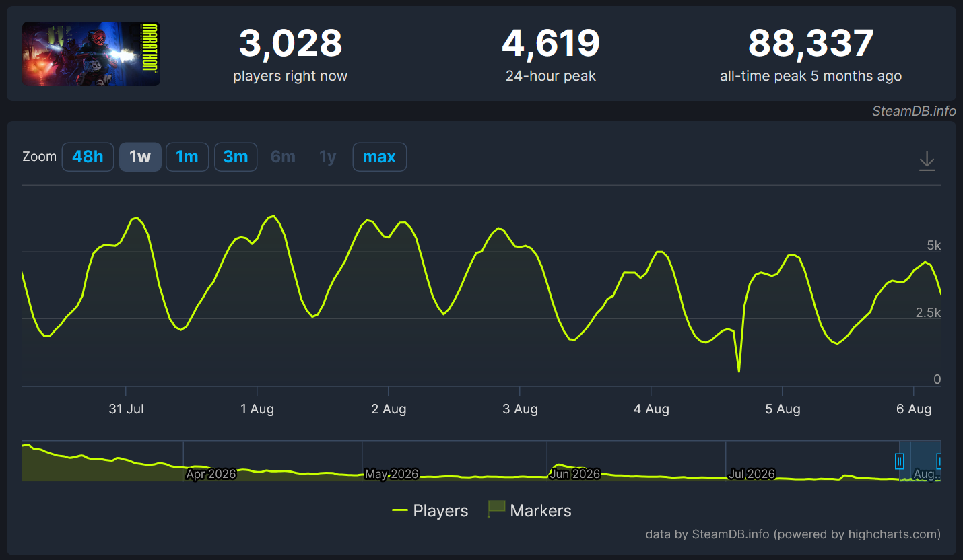Set chart zoom to 48h

(88, 157)
